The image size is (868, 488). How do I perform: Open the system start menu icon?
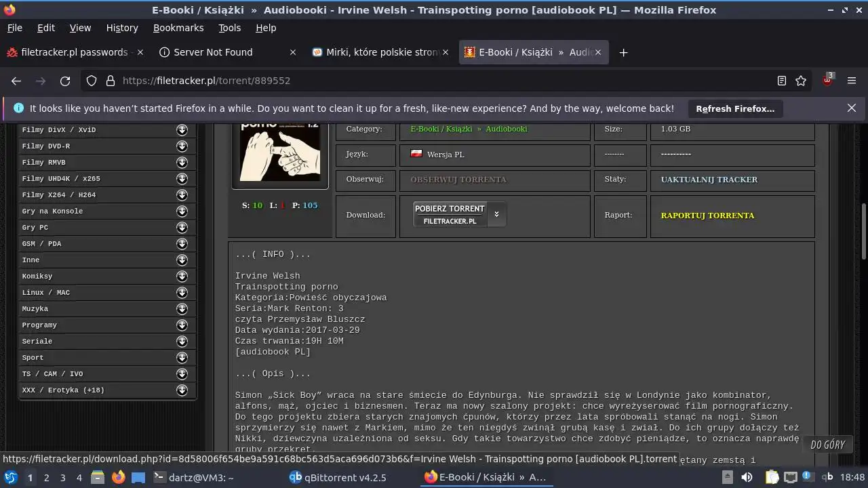[10, 477]
